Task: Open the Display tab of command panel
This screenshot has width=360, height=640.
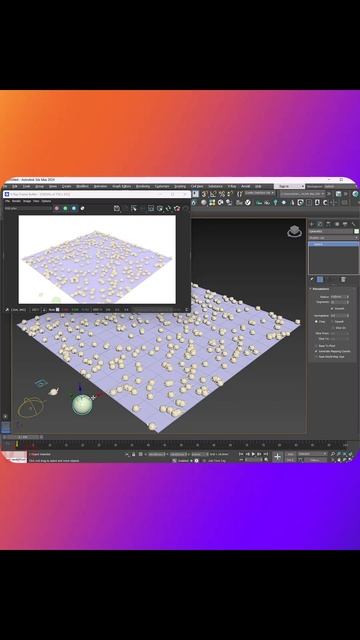Action: point(345,224)
